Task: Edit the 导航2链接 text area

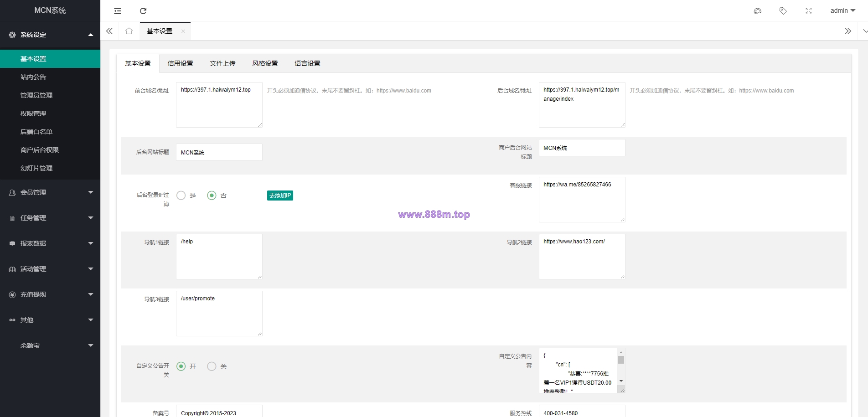Action: [582, 257]
